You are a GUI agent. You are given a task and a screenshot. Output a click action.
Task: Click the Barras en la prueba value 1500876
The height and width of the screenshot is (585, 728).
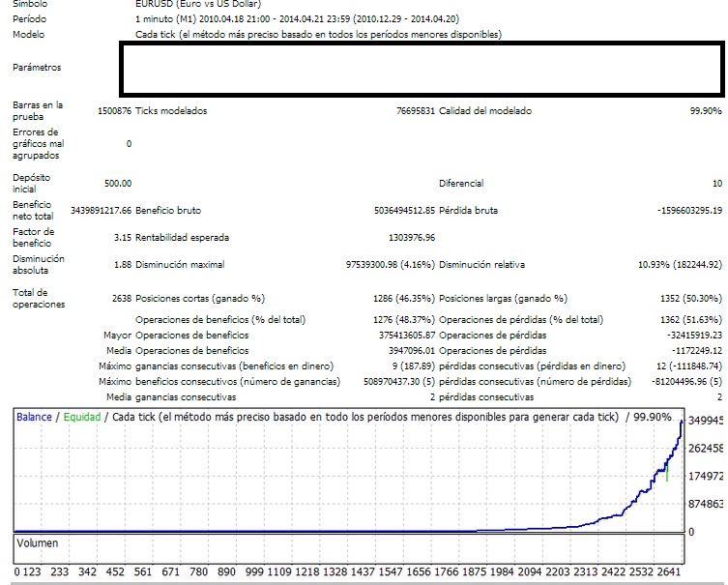click(114, 111)
